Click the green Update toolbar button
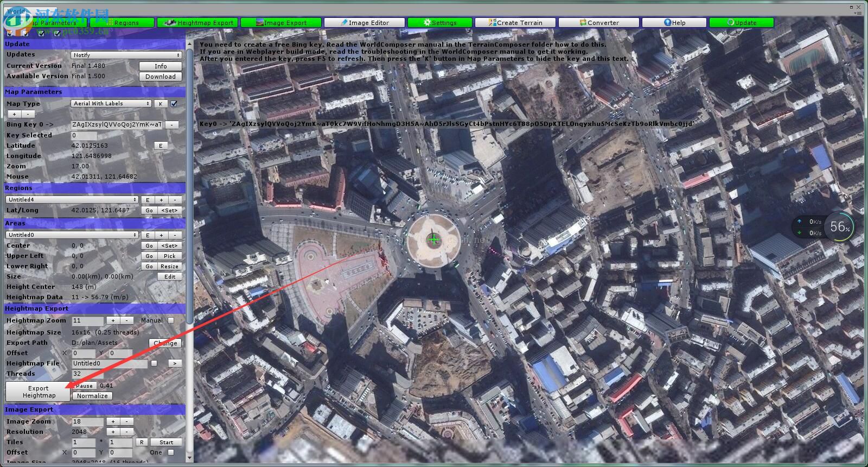The width and height of the screenshot is (868, 467). (x=742, y=23)
